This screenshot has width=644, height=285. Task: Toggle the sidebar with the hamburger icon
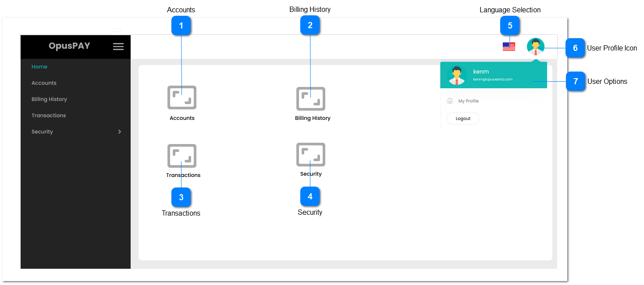(x=118, y=47)
